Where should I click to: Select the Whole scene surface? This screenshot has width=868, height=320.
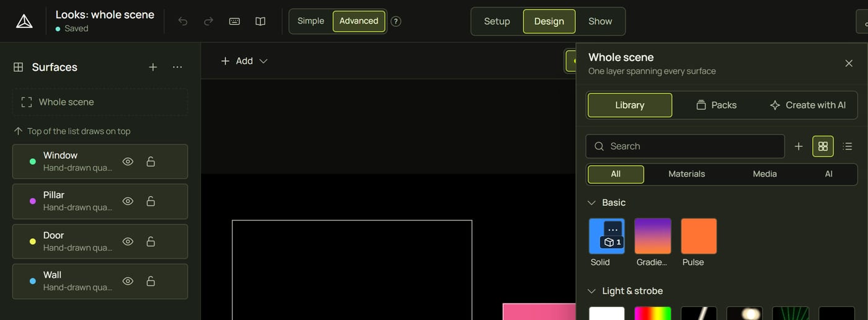[x=100, y=102]
